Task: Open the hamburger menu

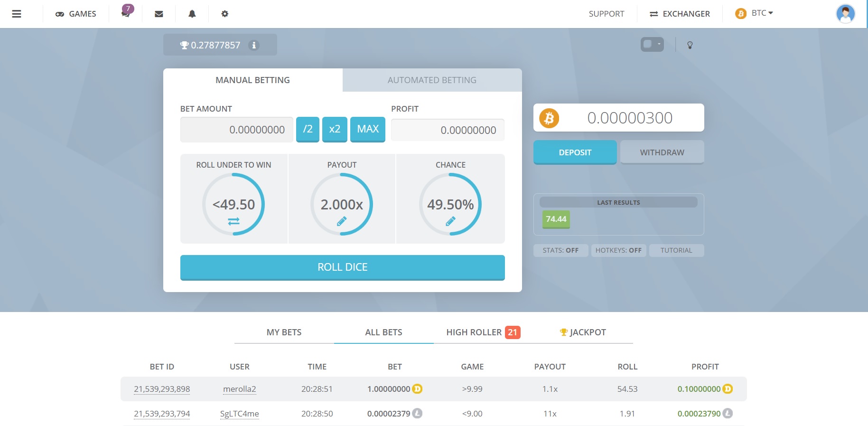Action: 17,14
